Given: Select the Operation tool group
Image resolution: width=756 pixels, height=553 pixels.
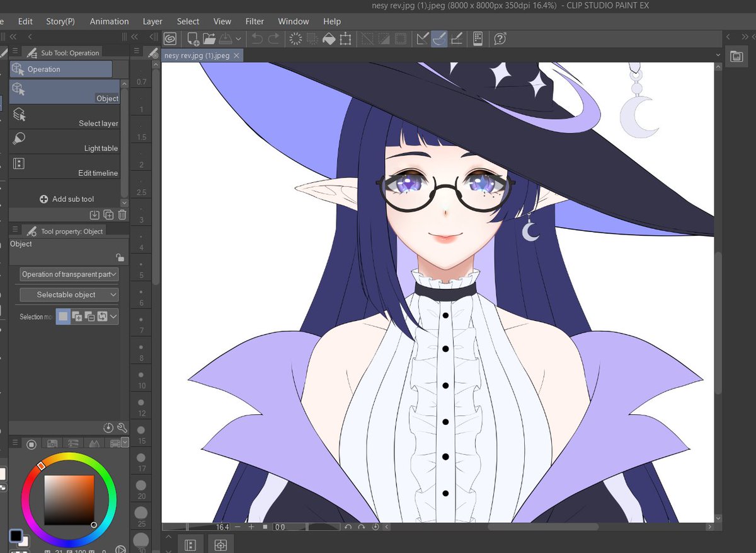Looking at the screenshot, I should [61, 69].
